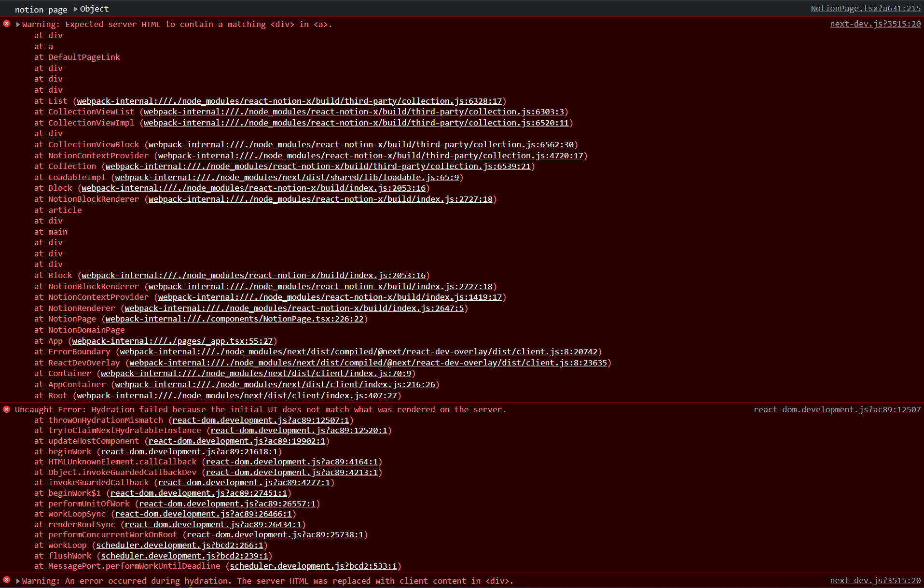Open throwOnHydrationMismatch react-dom link 12507:1

(x=261, y=420)
